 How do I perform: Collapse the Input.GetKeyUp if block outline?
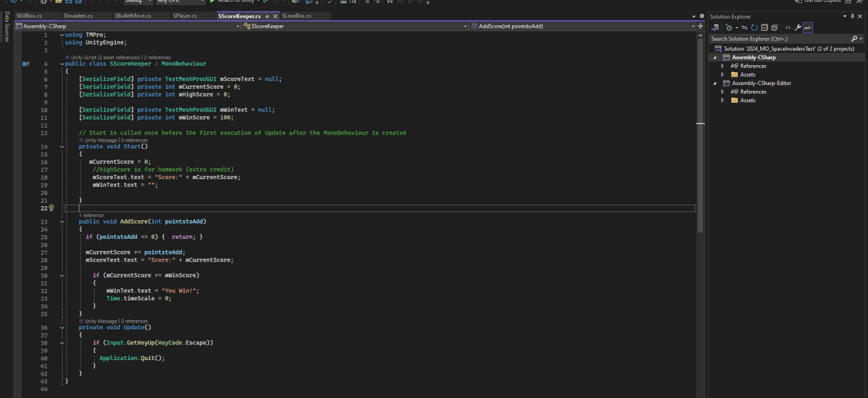[x=63, y=343]
